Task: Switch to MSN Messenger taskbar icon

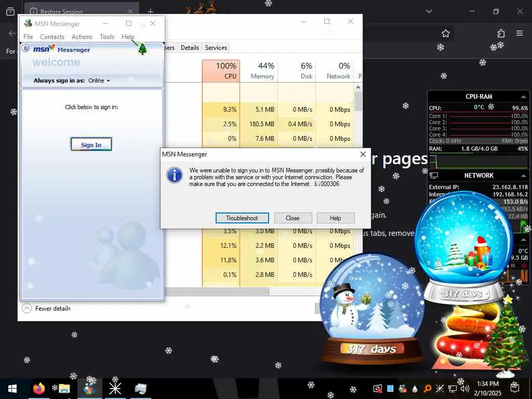Action: coord(89,389)
